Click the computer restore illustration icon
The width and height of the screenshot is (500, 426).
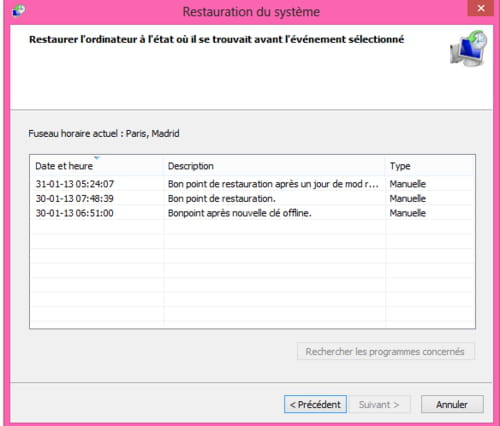click(x=468, y=48)
